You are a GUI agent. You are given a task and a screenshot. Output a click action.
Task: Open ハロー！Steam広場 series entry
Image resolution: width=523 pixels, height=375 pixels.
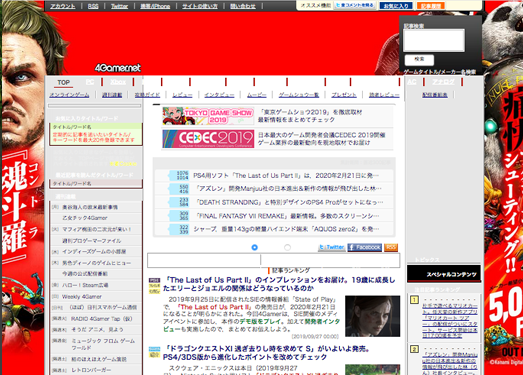click(85, 285)
